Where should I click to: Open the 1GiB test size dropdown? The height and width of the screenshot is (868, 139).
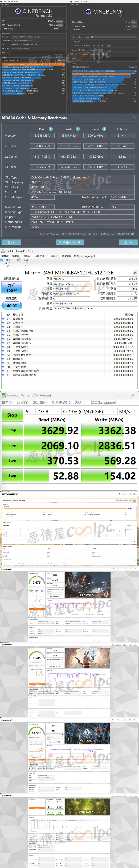coord(49,411)
